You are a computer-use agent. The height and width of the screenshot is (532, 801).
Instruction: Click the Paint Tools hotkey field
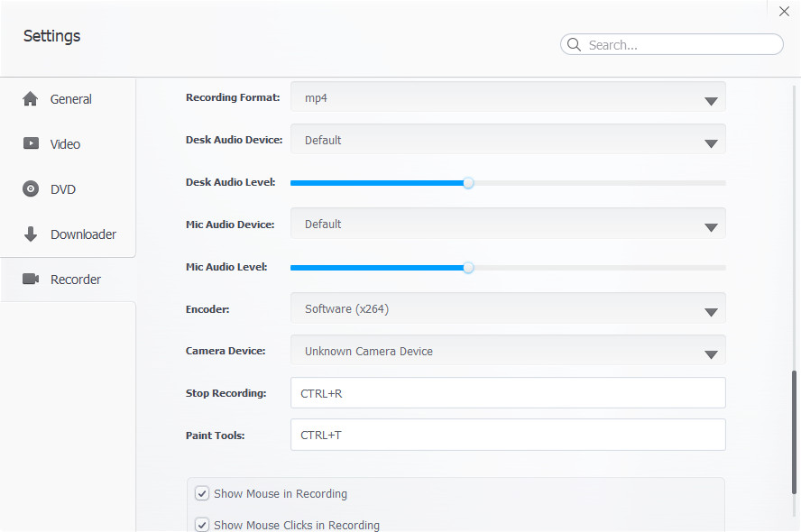(x=508, y=435)
